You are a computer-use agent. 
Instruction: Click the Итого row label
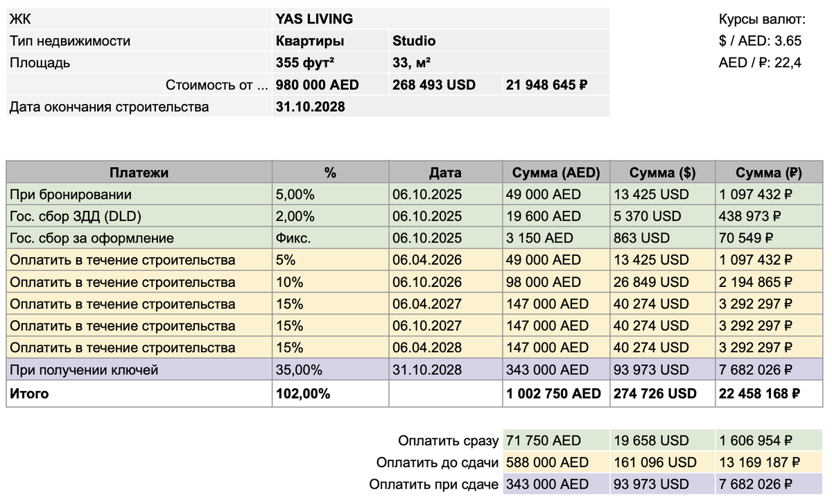click(30, 393)
